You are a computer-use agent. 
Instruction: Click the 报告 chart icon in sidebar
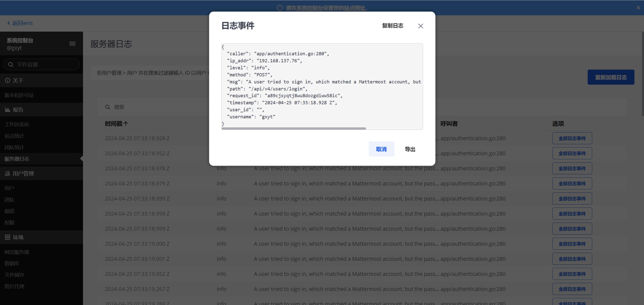coord(8,110)
